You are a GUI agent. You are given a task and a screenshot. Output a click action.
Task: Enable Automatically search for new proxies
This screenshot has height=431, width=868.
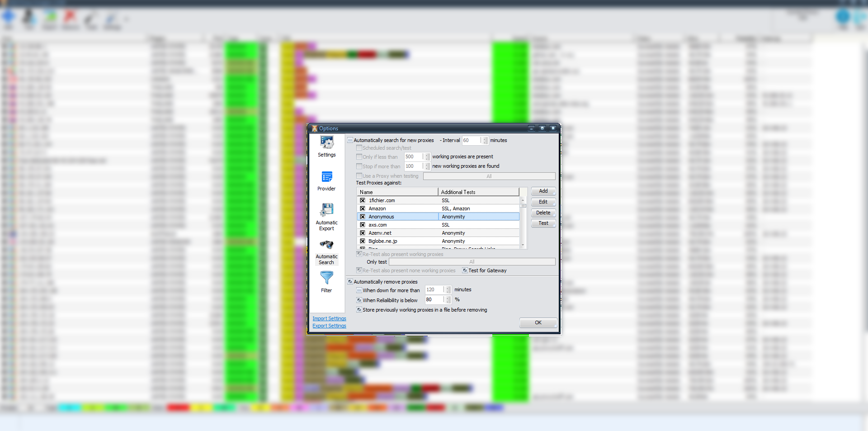tap(350, 140)
